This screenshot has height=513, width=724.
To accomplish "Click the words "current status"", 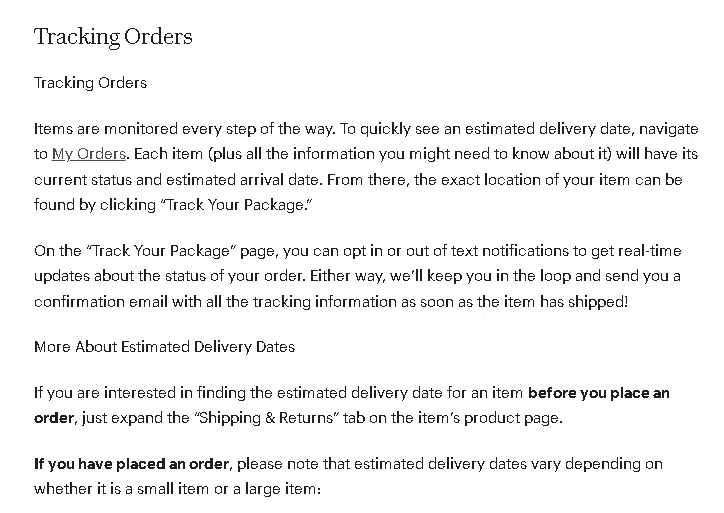I will 80,180.
